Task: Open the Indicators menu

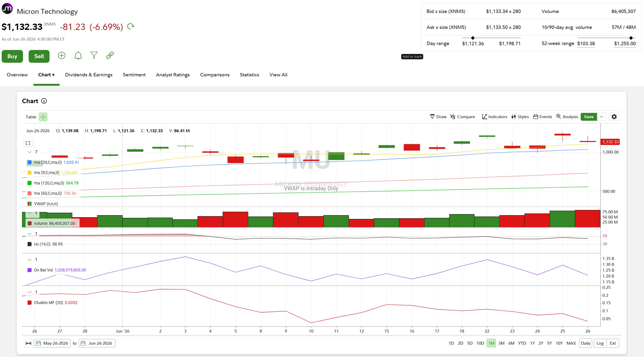Action: [494, 117]
